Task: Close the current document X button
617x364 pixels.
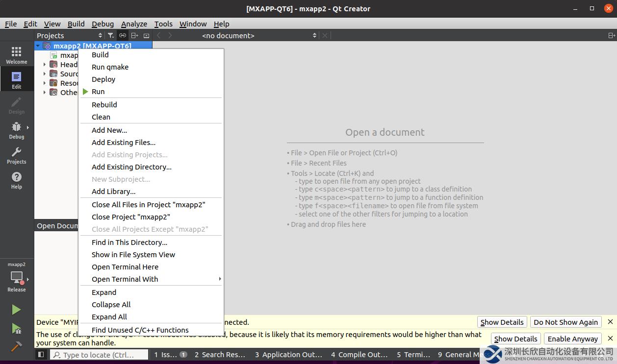Action: tap(325, 35)
